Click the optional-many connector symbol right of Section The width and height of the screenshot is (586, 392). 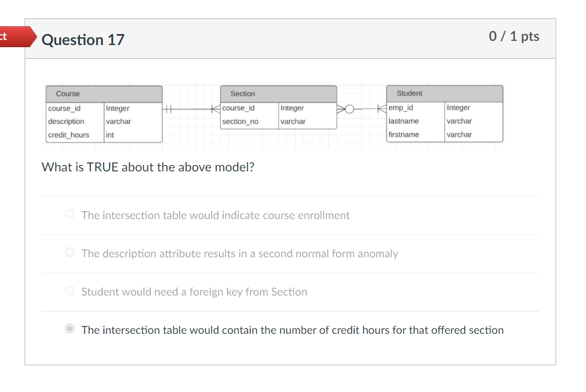click(x=349, y=109)
